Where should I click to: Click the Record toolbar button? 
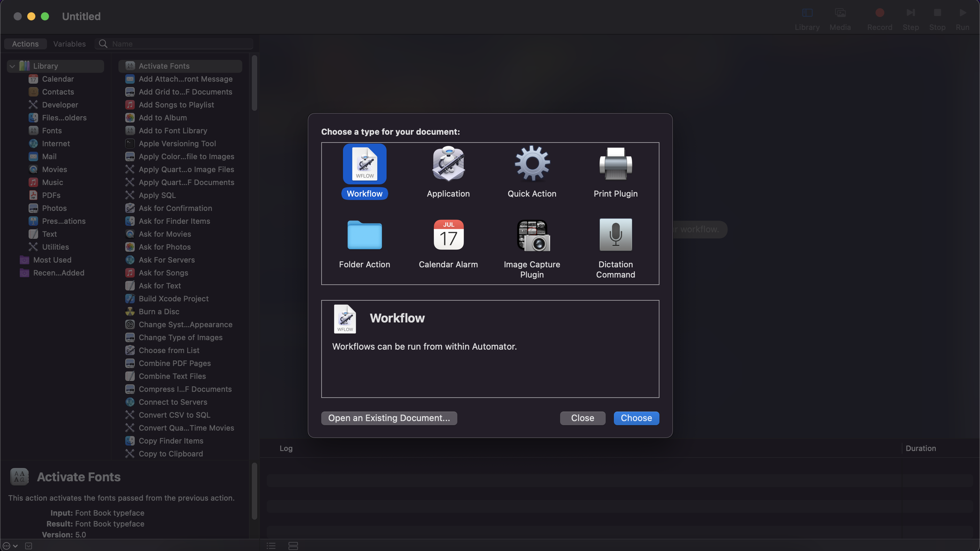click(880, 13)
